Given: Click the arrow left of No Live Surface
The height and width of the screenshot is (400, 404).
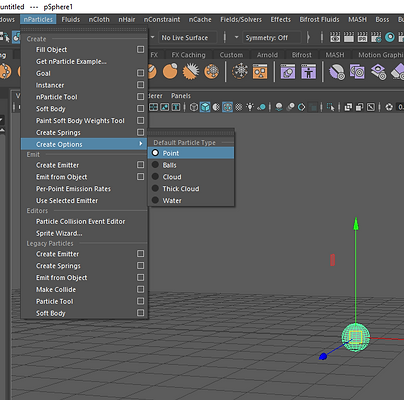Looking at the screenshot, I should [x=152, y=37].
